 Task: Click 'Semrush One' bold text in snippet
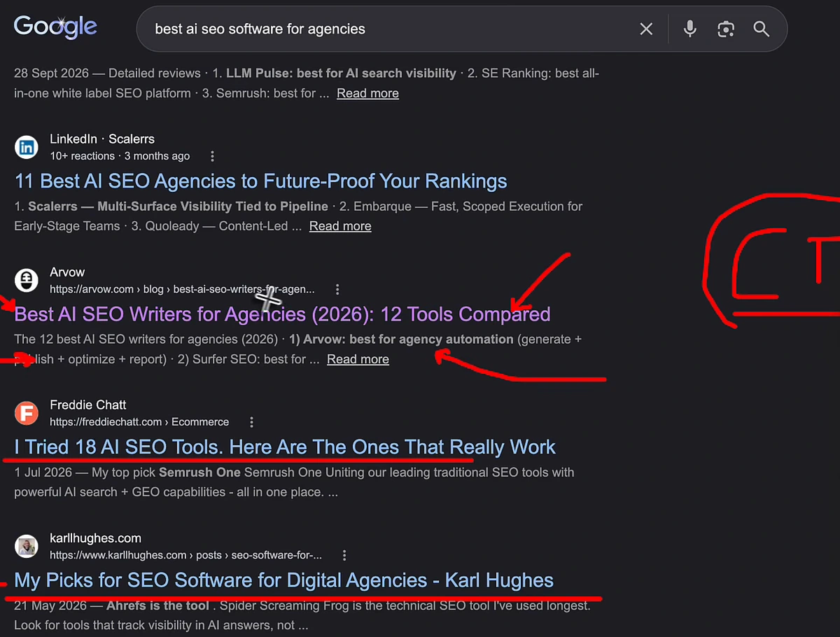click(199, 472)
